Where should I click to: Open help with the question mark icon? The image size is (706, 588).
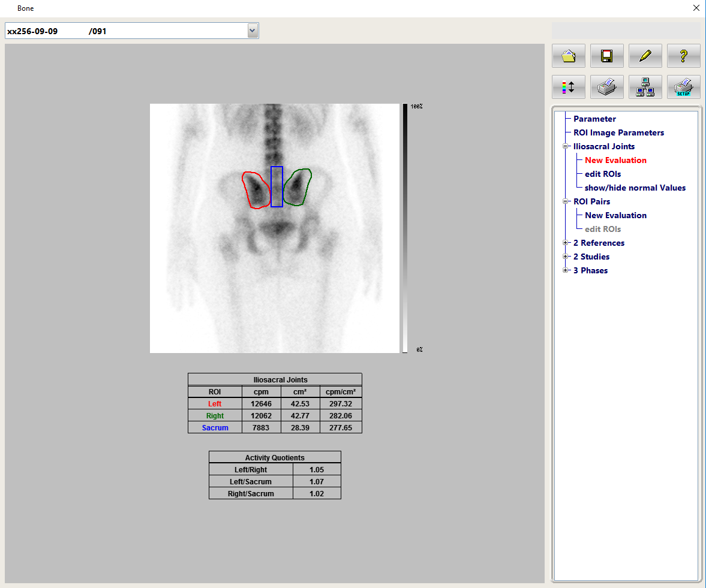683,56
